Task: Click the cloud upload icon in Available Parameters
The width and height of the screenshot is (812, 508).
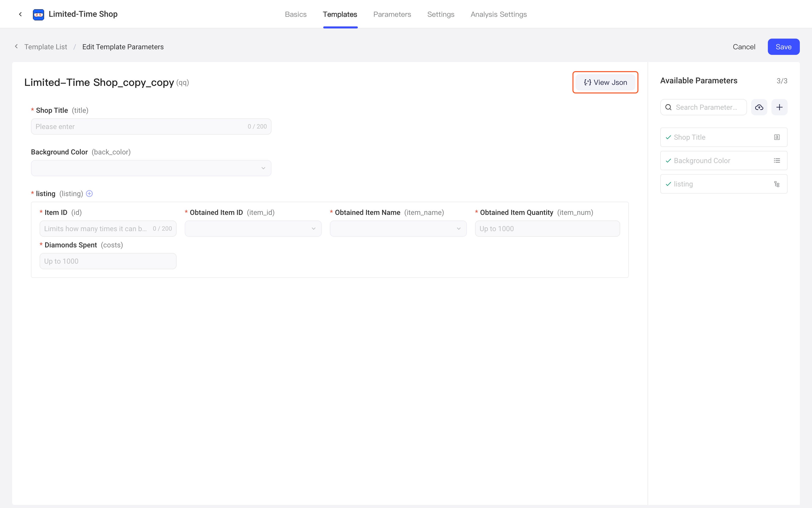Action: [759, 107]
